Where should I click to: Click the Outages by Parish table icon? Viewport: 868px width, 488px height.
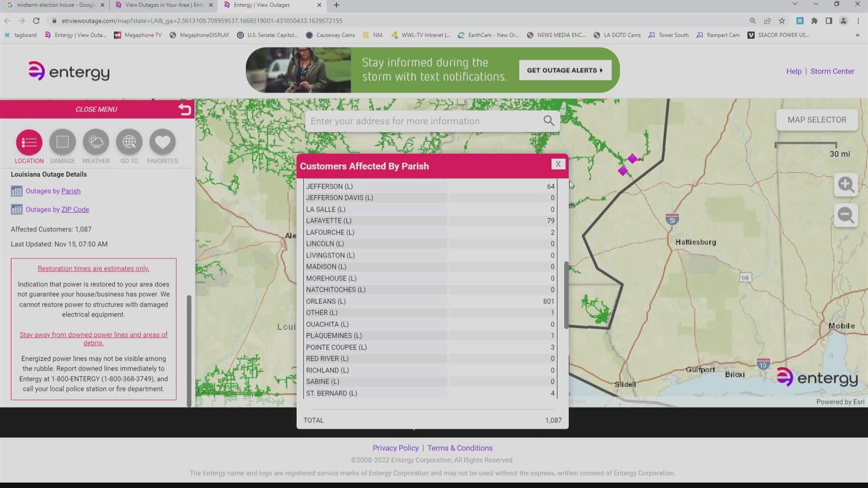click(16, 191)
